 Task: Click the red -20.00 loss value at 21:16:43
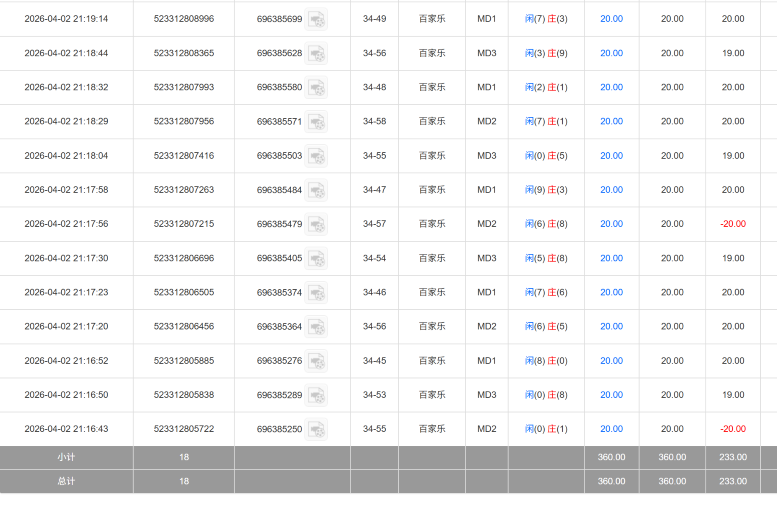tap(733, 429)
